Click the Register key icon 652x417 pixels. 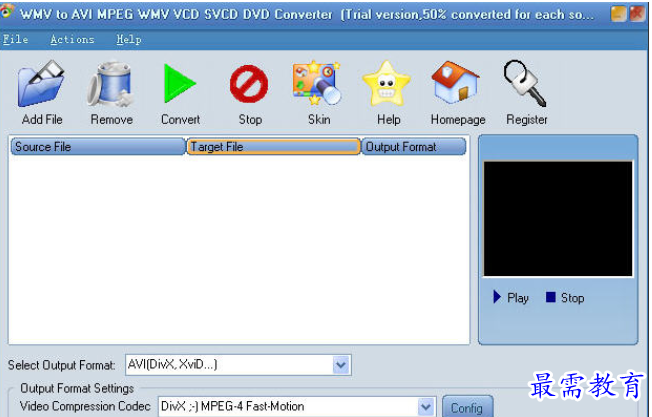click(525, 83)
